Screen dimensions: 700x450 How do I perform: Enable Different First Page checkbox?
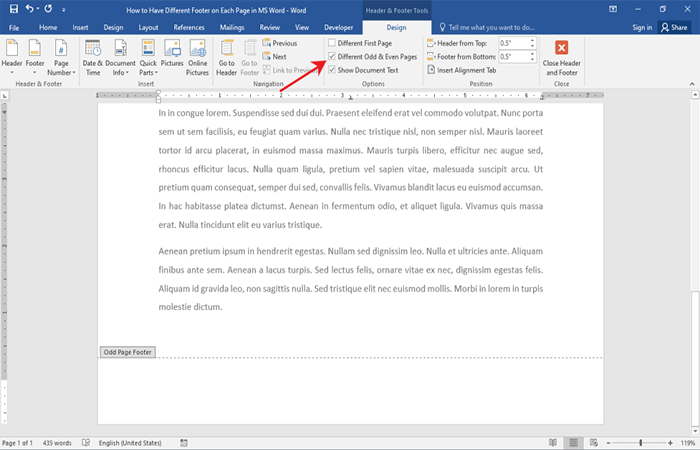click(333, 43)
